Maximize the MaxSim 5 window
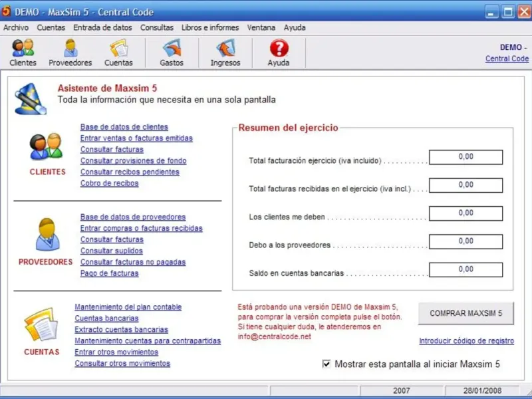532x399 pixels. click(x=508, y=12)
